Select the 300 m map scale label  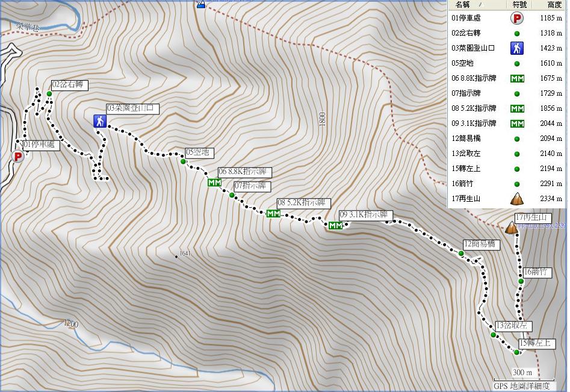(x=522, y=372)
